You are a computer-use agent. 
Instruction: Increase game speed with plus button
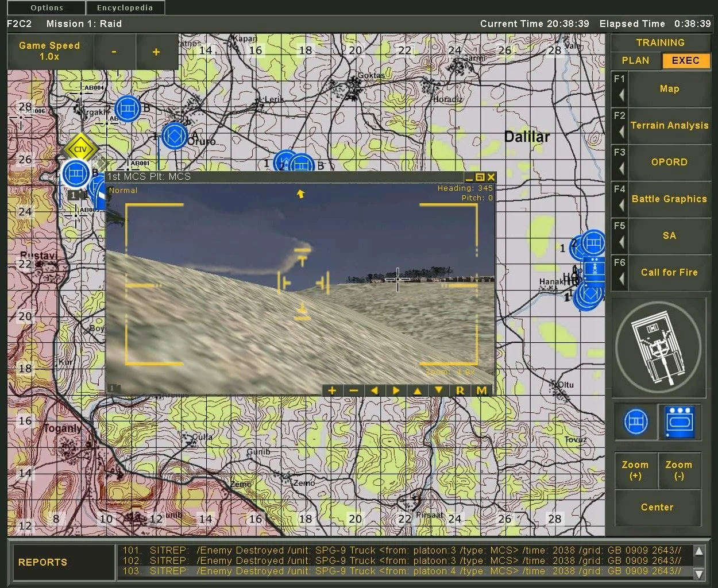(x=156, y=52)
